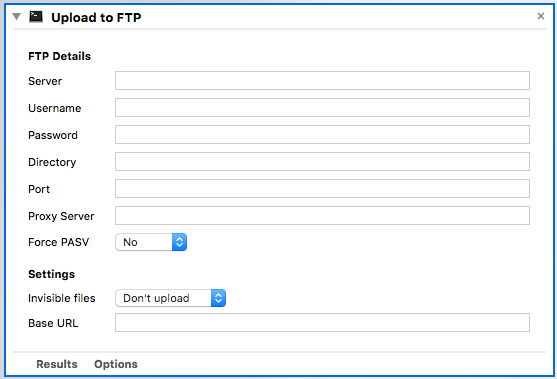This screenshot has width=557, height=379.
Task: Focus the Server input field
Action: [322, 81]
